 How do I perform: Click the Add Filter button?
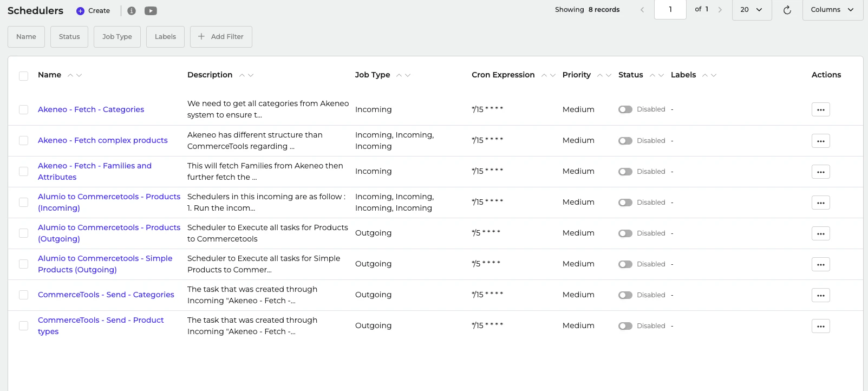(x=221, y=37)
